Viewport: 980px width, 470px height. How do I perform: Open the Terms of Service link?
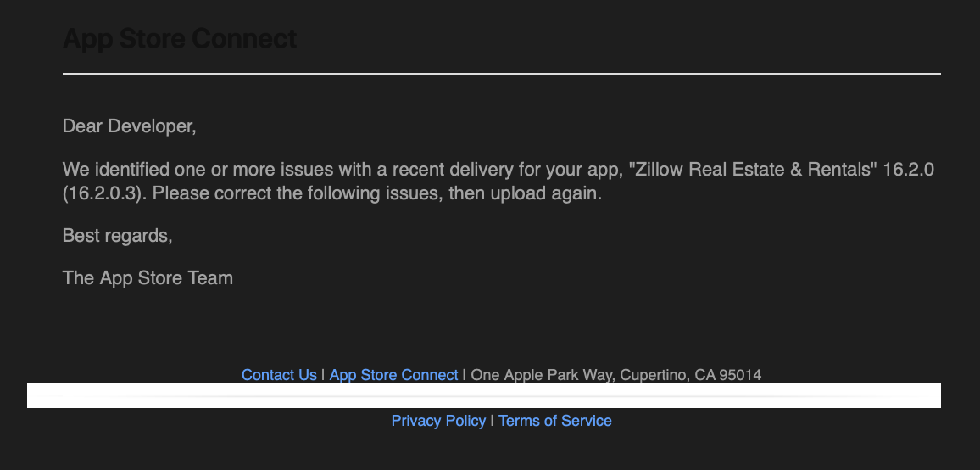(554, 421)
